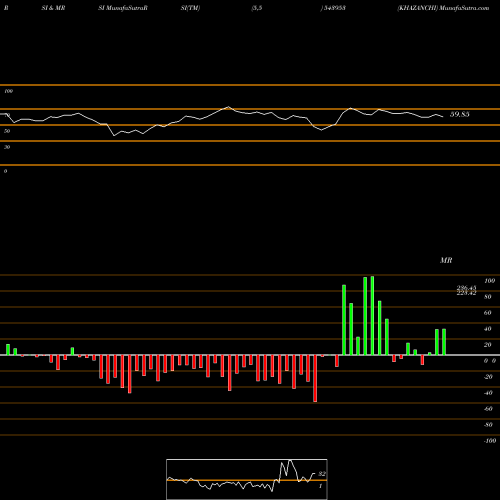Click the 'SI & MR' header label
This screenshot has height=500, width=500.
[x=53, y=8]
